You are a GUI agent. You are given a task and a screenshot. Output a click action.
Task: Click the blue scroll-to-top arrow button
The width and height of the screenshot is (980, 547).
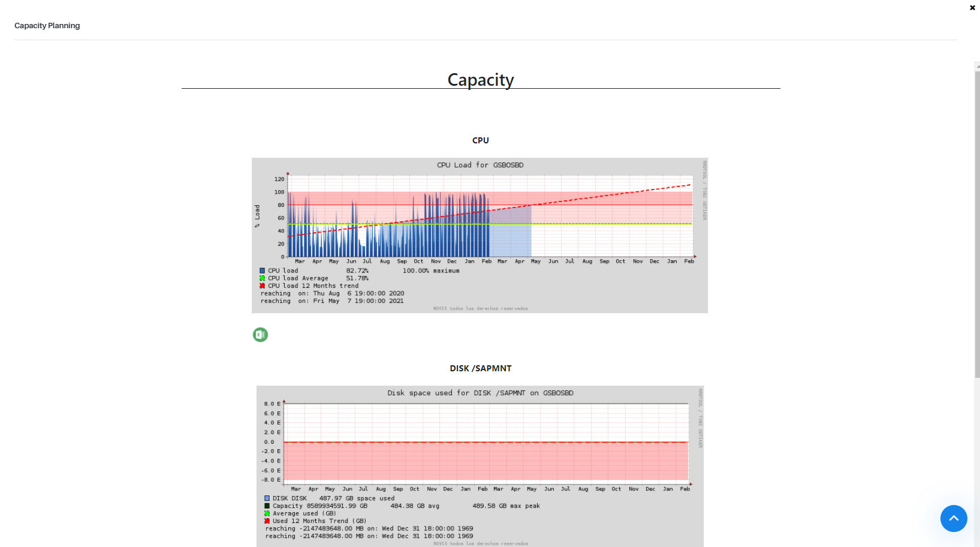(x=953, y=518)
